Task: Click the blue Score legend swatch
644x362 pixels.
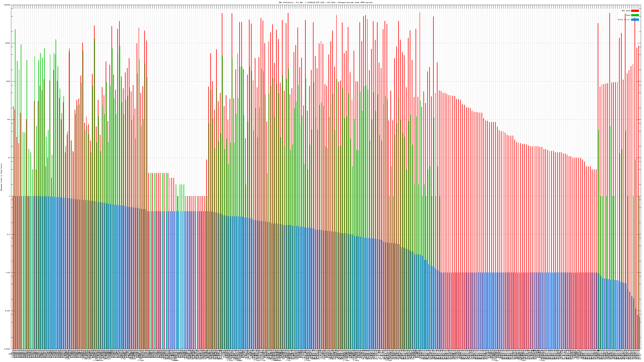Action: [x=635, y=20]
